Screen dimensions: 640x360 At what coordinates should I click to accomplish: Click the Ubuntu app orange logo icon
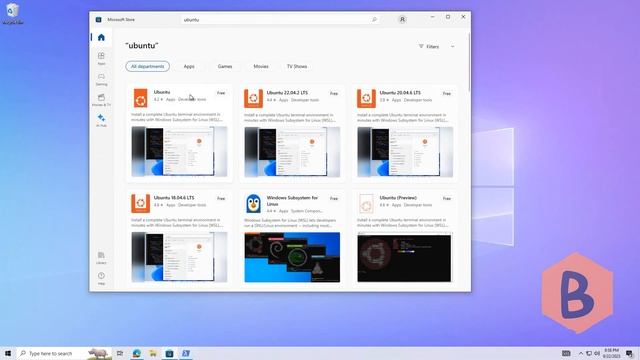(x=140, y=98)
